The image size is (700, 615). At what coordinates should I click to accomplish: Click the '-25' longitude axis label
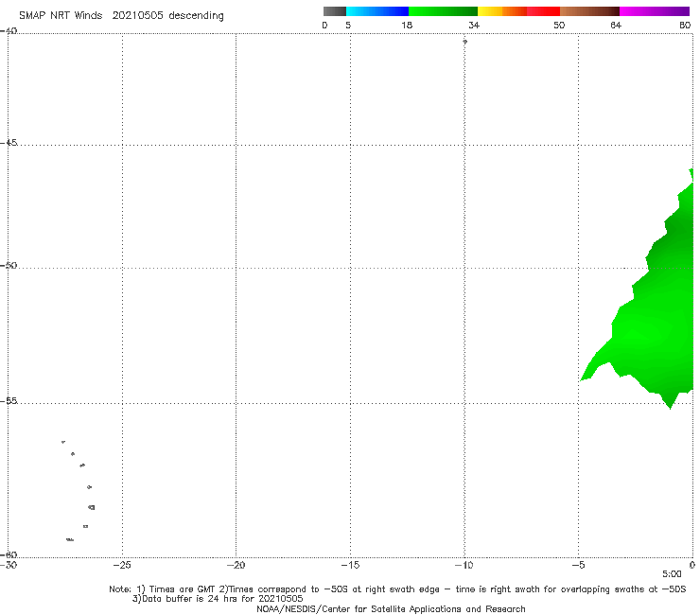122,565
